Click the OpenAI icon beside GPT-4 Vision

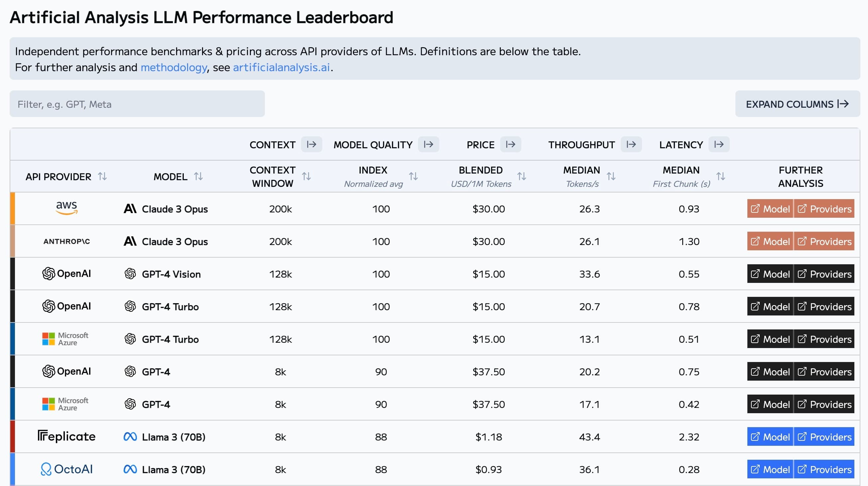click(130, 274)
